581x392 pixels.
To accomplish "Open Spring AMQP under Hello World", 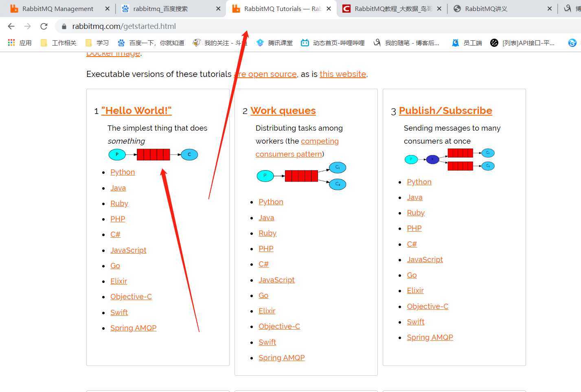I will (x=134, y=328).
